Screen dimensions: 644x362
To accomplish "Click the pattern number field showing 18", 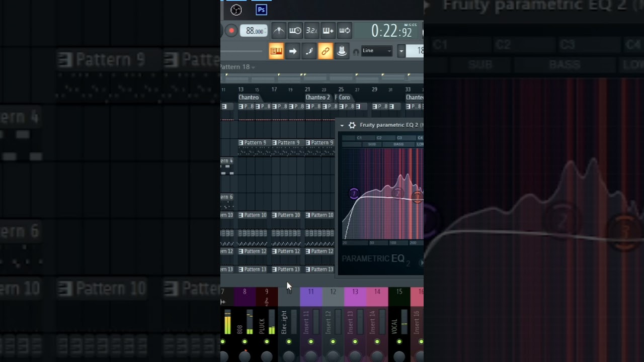I will click(x=415, y=51).
